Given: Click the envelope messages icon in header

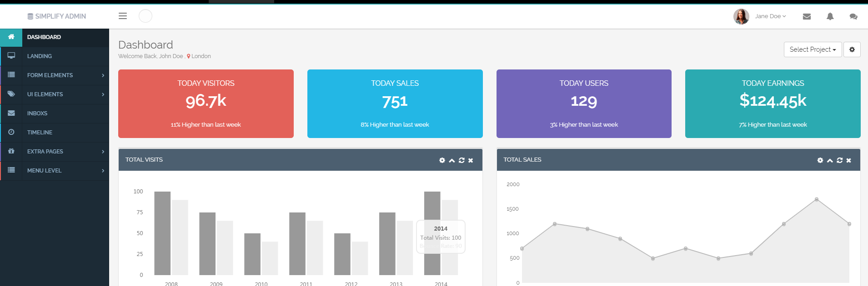Looking at the screenshot, I should coord(807,16).
